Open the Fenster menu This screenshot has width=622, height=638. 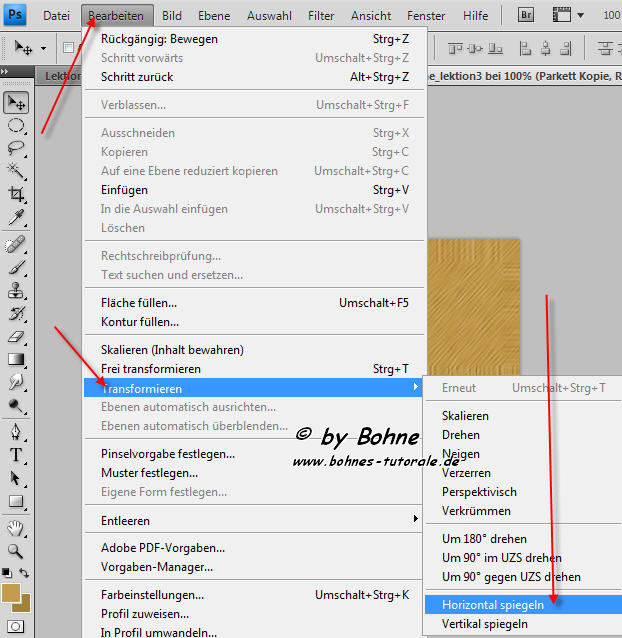point(426,16)
